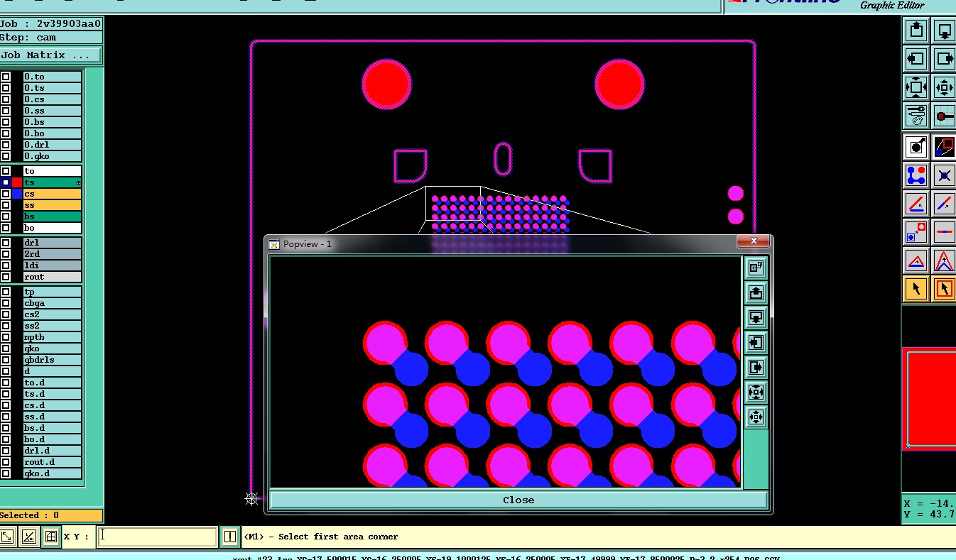Viewport: 956px width, 560px height.
Task: Click the diagonal arrow icon beside XY
Action: (7, 537)
